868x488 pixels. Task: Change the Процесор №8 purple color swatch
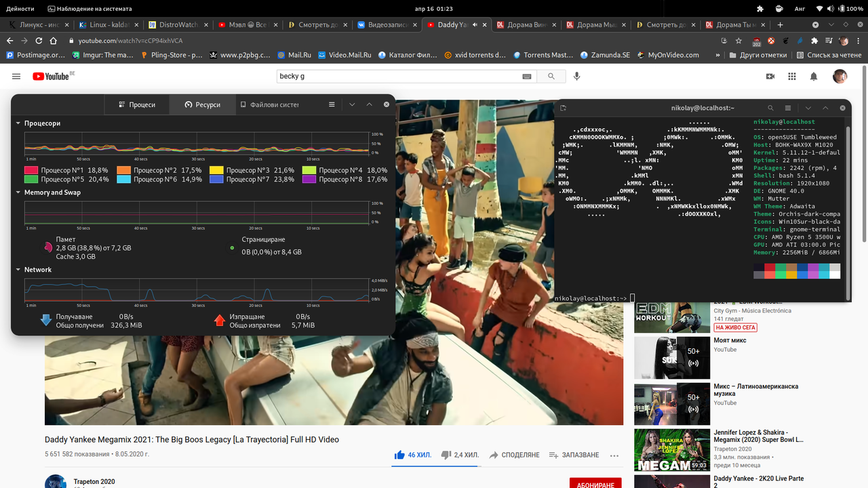click(309, 180)
